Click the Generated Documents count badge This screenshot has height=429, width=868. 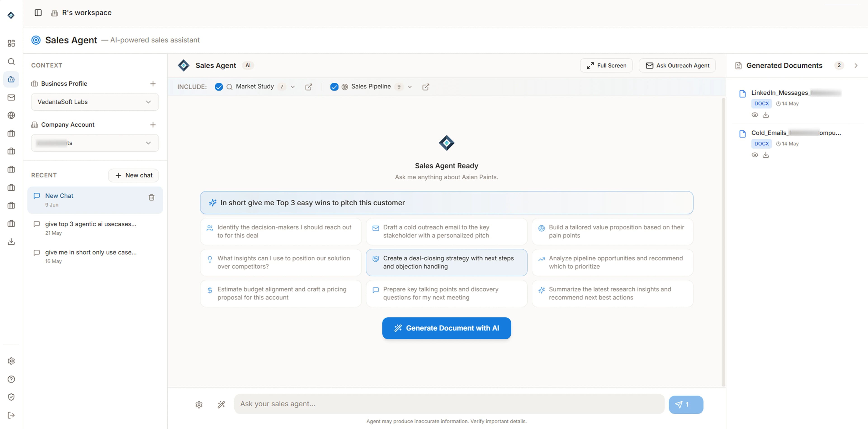pos(839,65)
